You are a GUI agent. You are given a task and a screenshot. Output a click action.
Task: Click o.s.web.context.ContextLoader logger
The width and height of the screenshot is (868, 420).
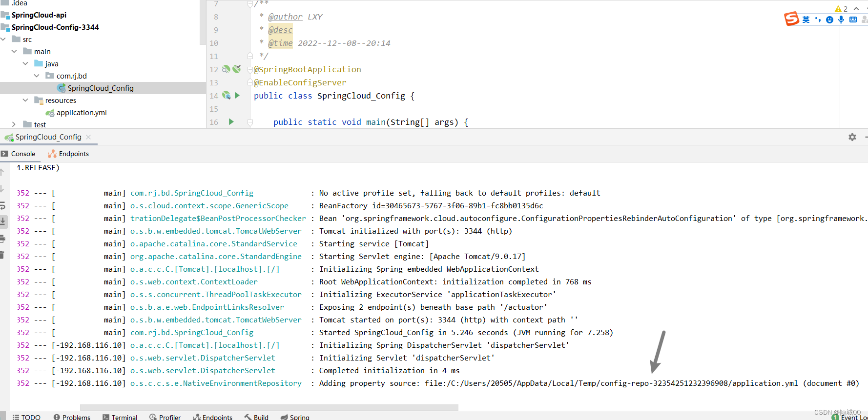click(x=194, y=282)
